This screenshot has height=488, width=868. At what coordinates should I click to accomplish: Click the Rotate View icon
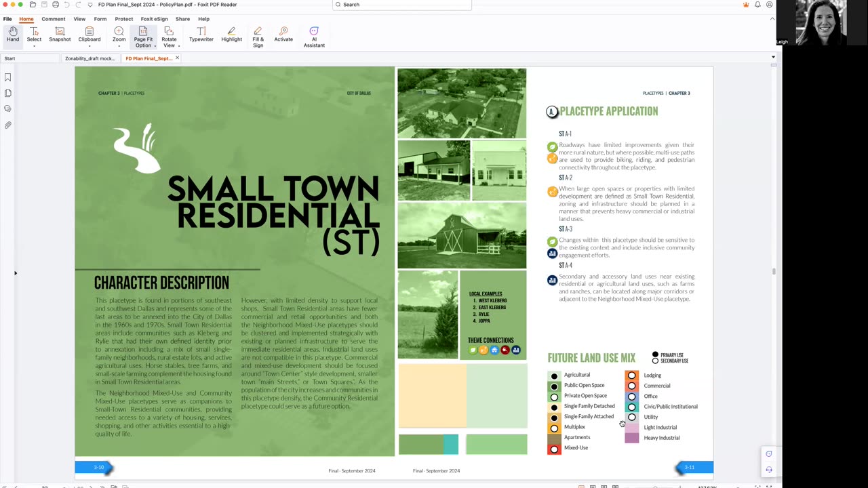169,31
